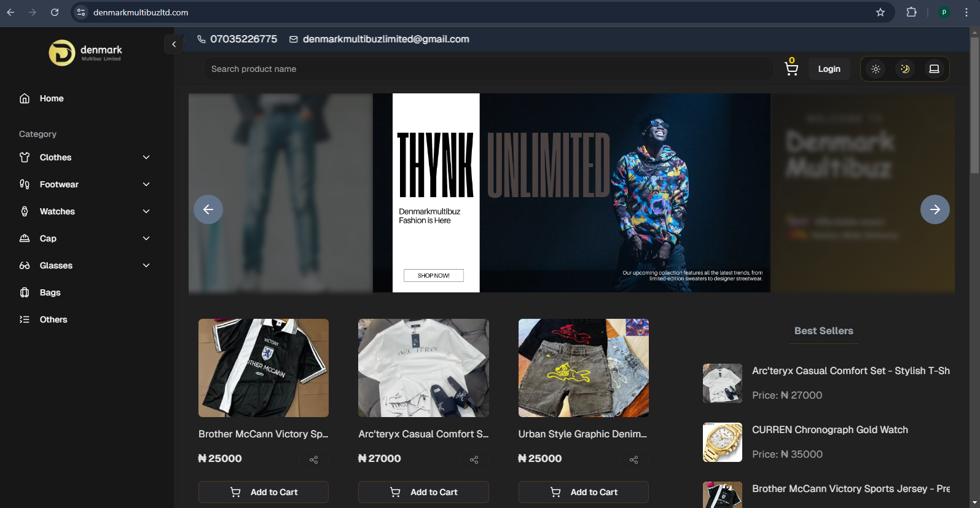Screen dimensions: 980x508
Task: Click the Login button
Action: (x=829, y=69)
